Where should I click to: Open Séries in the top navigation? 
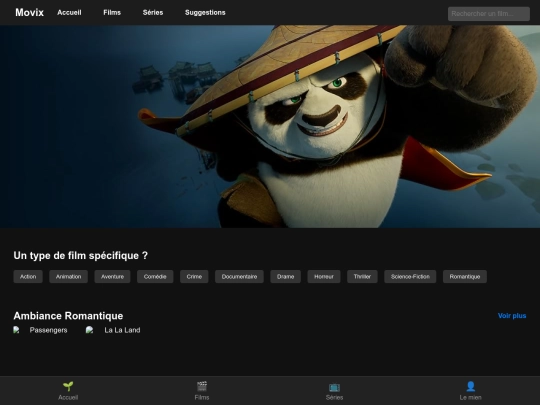coord(153,12)
